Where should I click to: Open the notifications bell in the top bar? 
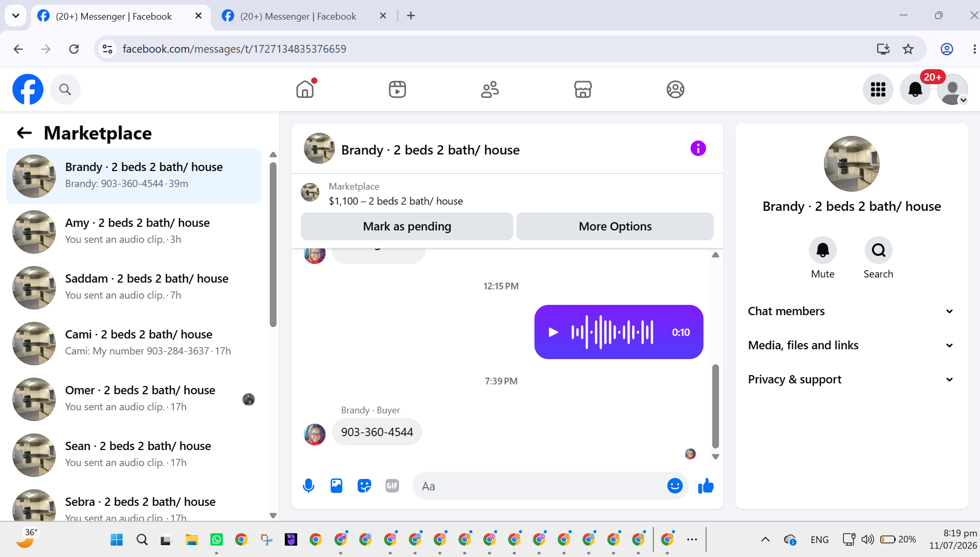[x=915, y=89]
